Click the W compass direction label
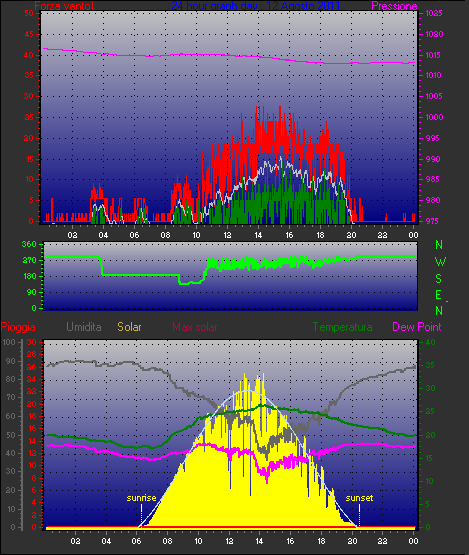Image resolution: width=469 pixels, height=555 pixels. [440, 262]
